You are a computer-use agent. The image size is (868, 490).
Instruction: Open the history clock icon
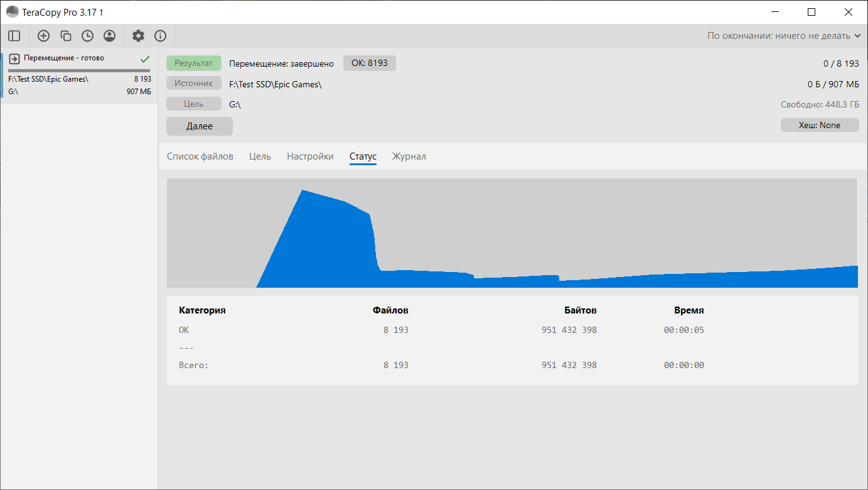click(x=87, y=36)
